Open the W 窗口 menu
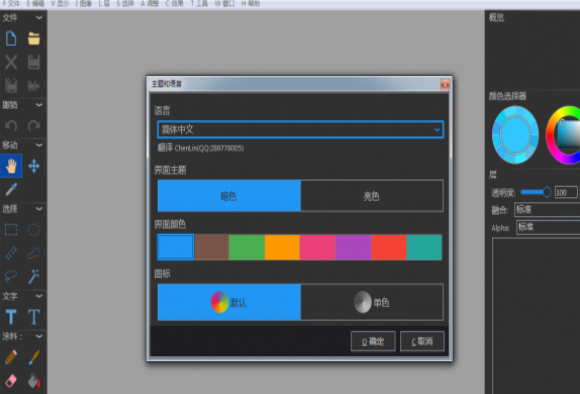 225,3
